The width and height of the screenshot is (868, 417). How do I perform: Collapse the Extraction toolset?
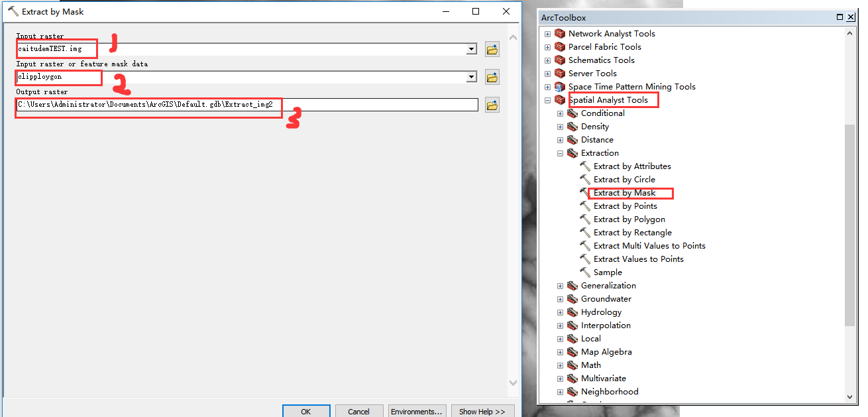[560, 153]
